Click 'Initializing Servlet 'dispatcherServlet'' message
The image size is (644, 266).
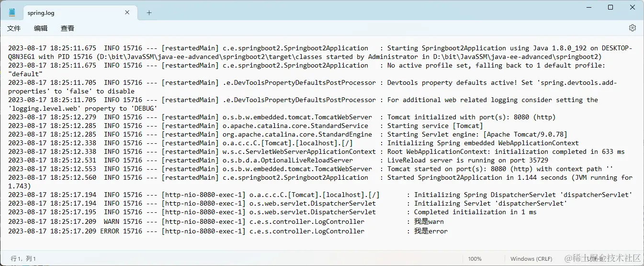[x=491, y=203]
